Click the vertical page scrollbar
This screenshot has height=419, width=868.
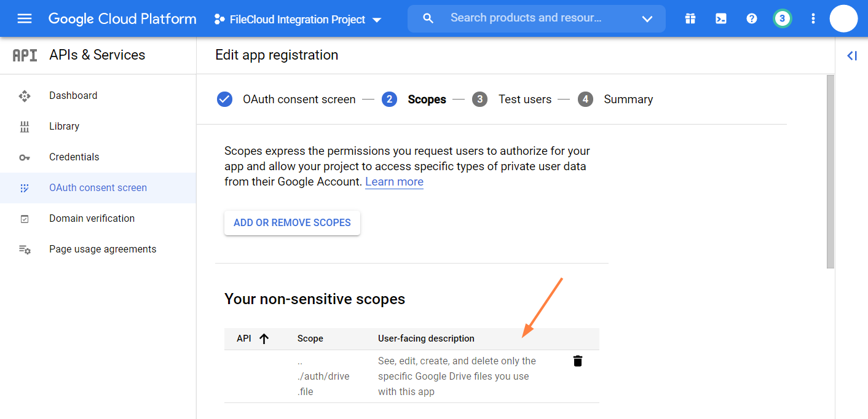tap(831, 172)
